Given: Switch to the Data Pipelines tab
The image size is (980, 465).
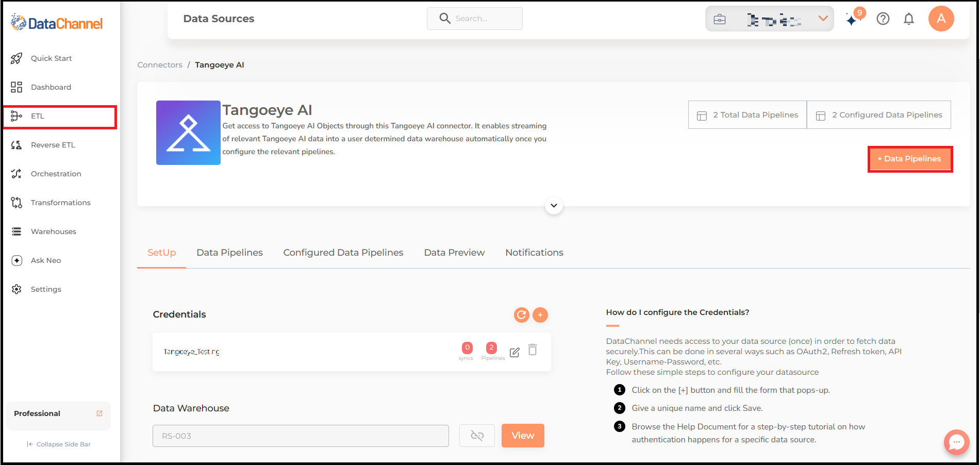Looking at the screenshot, I should click(229, 253).
